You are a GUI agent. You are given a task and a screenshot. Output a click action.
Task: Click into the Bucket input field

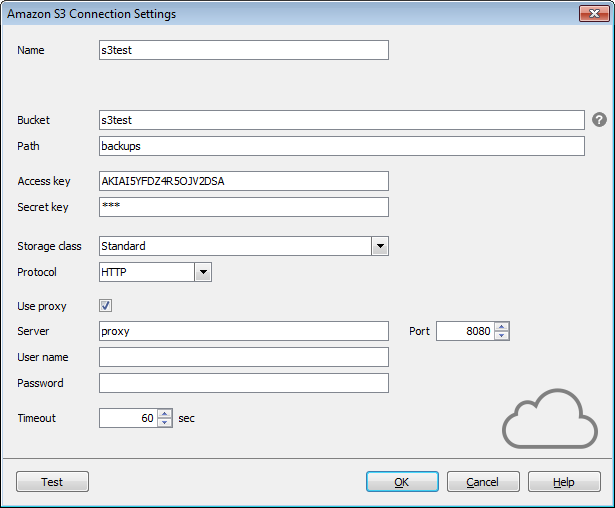[x=342, y=120]
